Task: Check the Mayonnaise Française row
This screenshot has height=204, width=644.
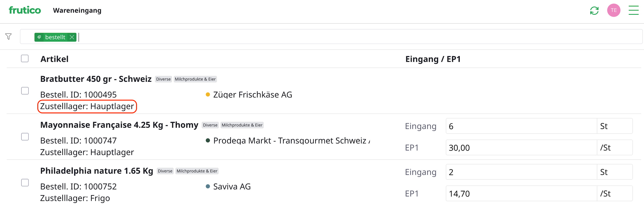Action: coord(25,137)
